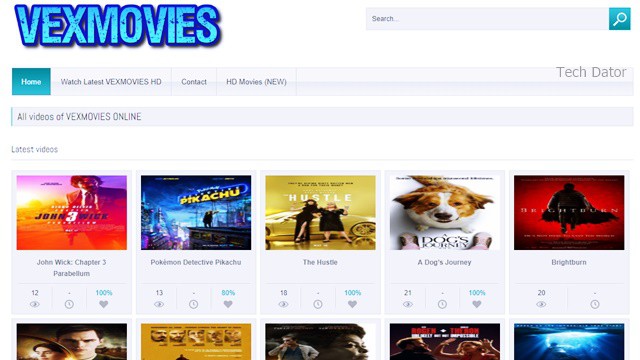This screenshot has height=360, width=640.
Task: Open the Watch Latest VEXMOVIES HD menu item
Action: click(x=111, y=82)
